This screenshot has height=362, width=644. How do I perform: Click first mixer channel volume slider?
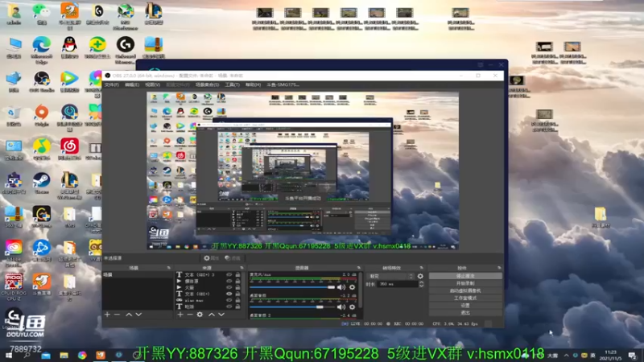tap(292, 287)
